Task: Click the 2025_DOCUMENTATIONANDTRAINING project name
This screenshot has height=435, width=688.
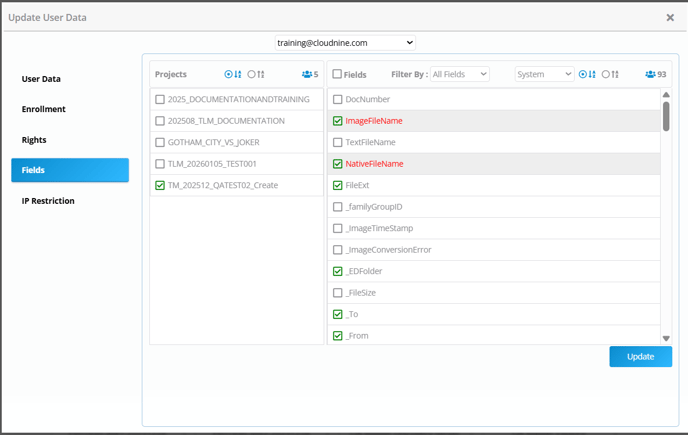Action: tap(239, 99)
